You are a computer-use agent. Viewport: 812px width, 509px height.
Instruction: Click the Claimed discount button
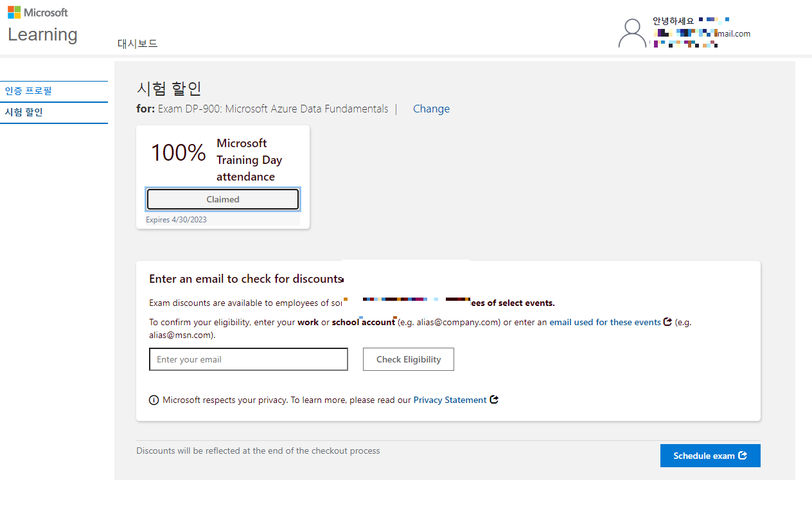point(223,199)
